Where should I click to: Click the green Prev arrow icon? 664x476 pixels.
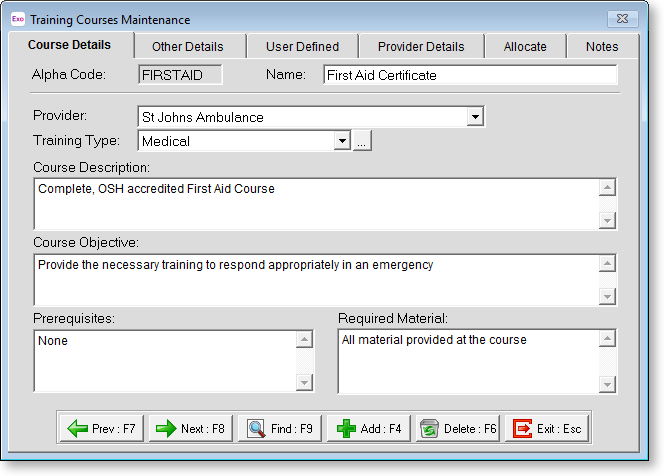(x=77, y=429)
